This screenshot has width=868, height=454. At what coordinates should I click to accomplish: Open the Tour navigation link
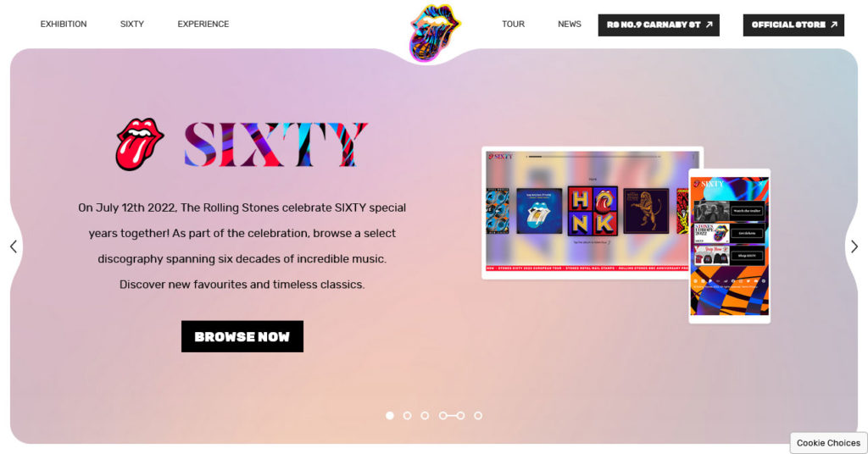(x=513, y=25)
